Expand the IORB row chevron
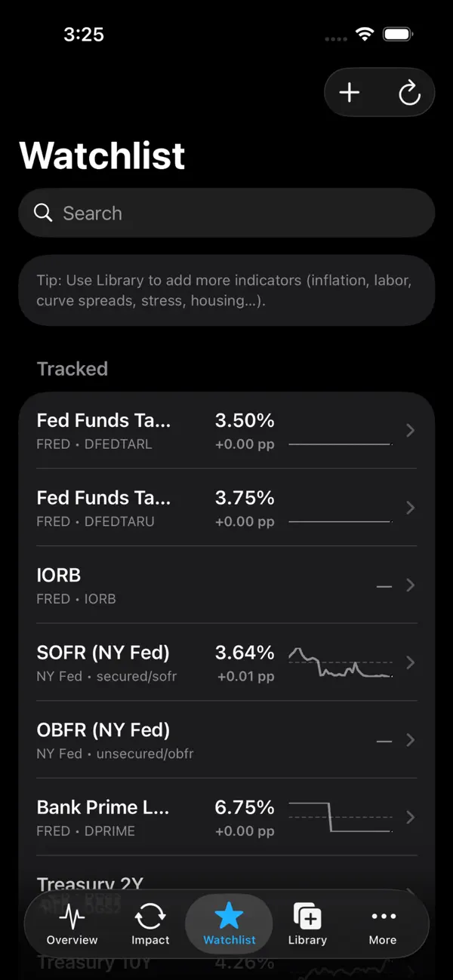This screenshot has width=453, height=980. (410, 585)
